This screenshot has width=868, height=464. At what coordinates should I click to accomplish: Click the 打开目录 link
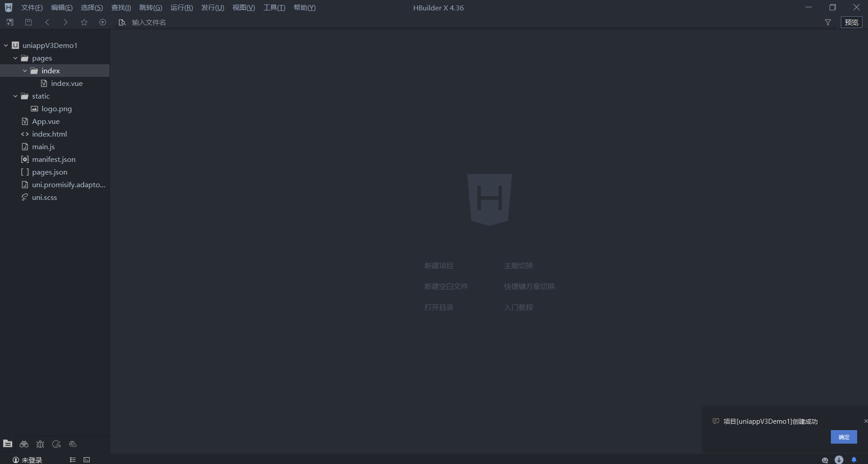point(439,307)
